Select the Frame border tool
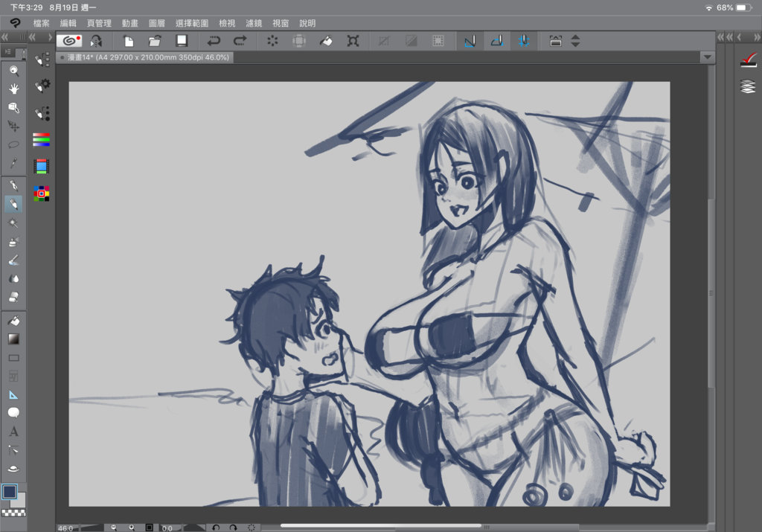Screen dimensions: 762x532 (x=13, y=376)
